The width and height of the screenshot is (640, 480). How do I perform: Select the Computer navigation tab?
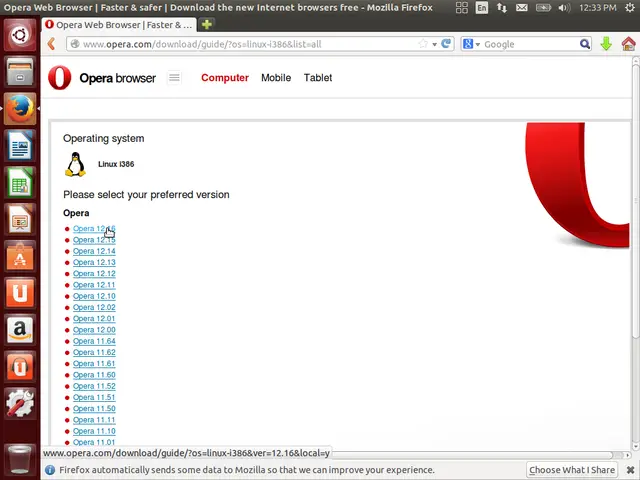click(x=225, y=78)
